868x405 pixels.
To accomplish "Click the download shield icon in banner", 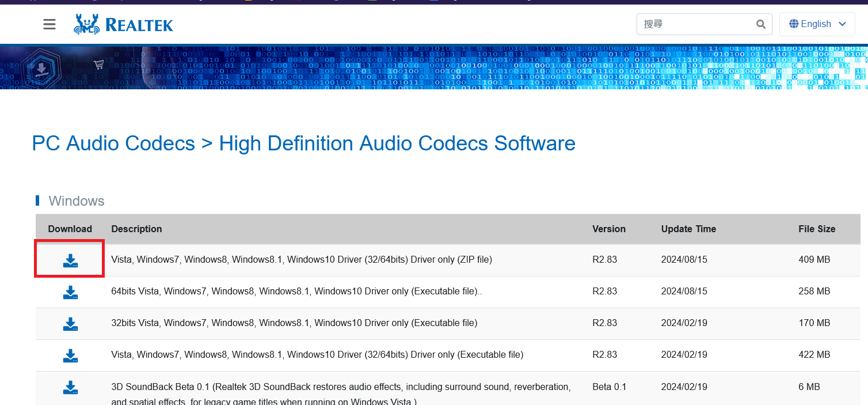I will coord(41,70).
